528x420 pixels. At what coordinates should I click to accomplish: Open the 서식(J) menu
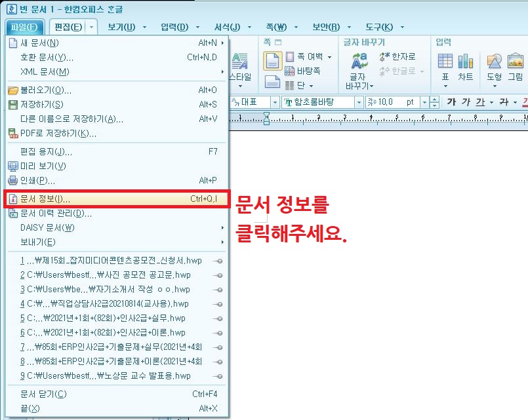[x=228, y=28]
